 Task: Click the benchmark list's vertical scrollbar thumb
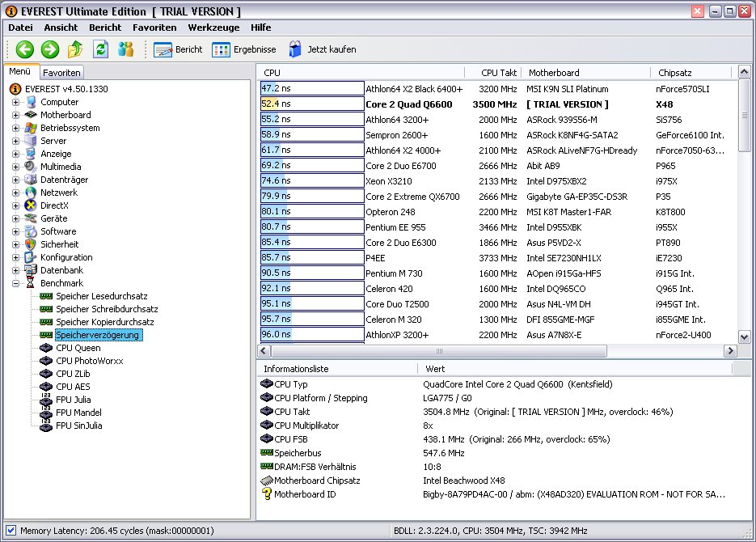(744, 116)
